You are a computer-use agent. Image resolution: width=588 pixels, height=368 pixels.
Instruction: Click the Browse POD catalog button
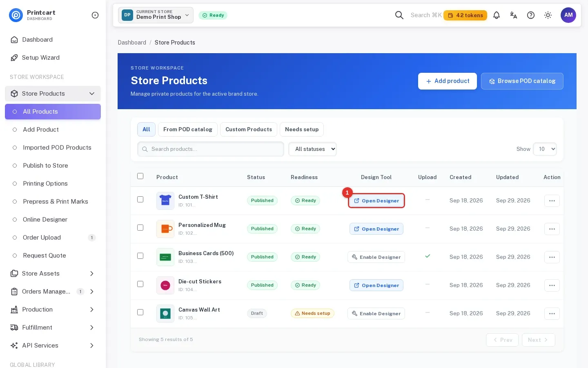pos(522,81)
